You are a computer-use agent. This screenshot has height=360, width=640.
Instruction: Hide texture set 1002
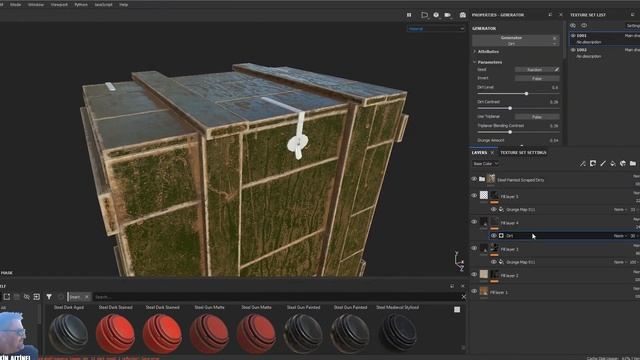[573, 50]
